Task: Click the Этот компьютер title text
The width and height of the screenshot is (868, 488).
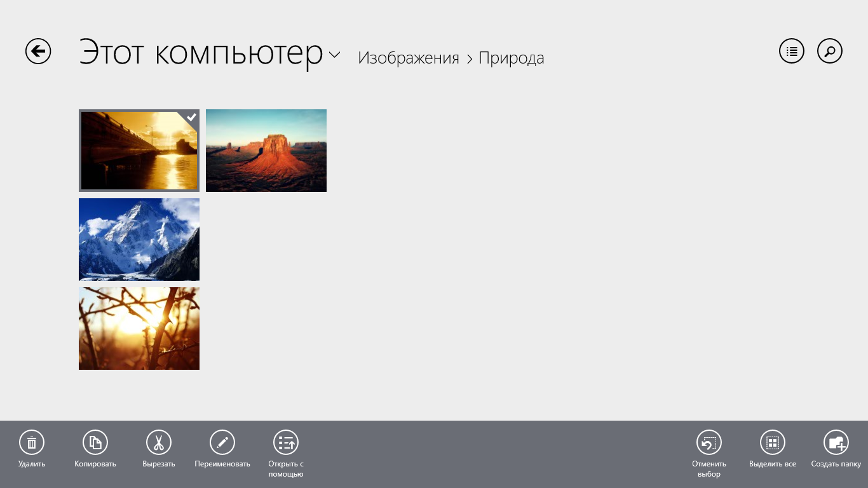Action: coord(201,52)
